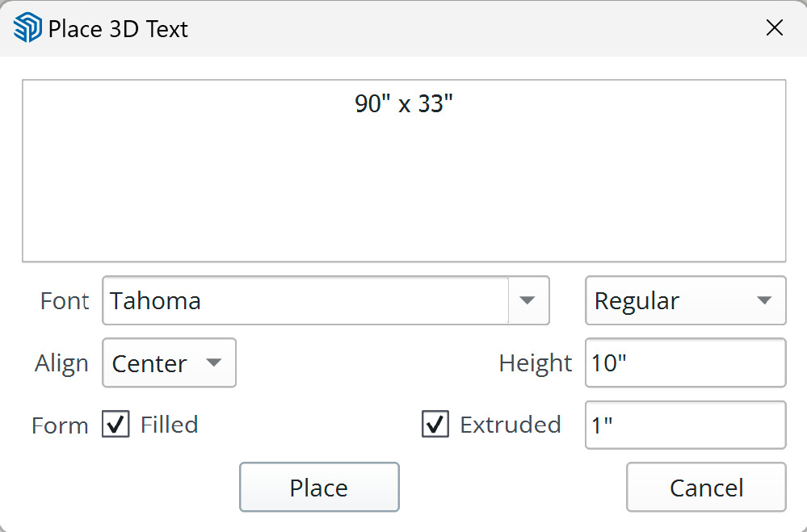Click the Tahoma font name field
Screen dimensions: 807x532
pyautogui.click(x=305, y=300)
